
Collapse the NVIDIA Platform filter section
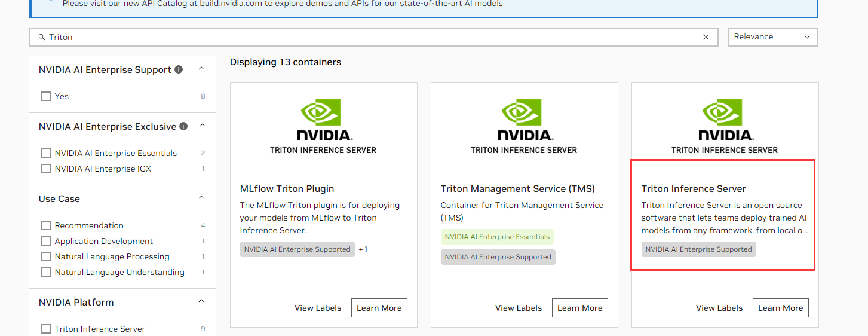pyautogui.click(x=201, y=301)
